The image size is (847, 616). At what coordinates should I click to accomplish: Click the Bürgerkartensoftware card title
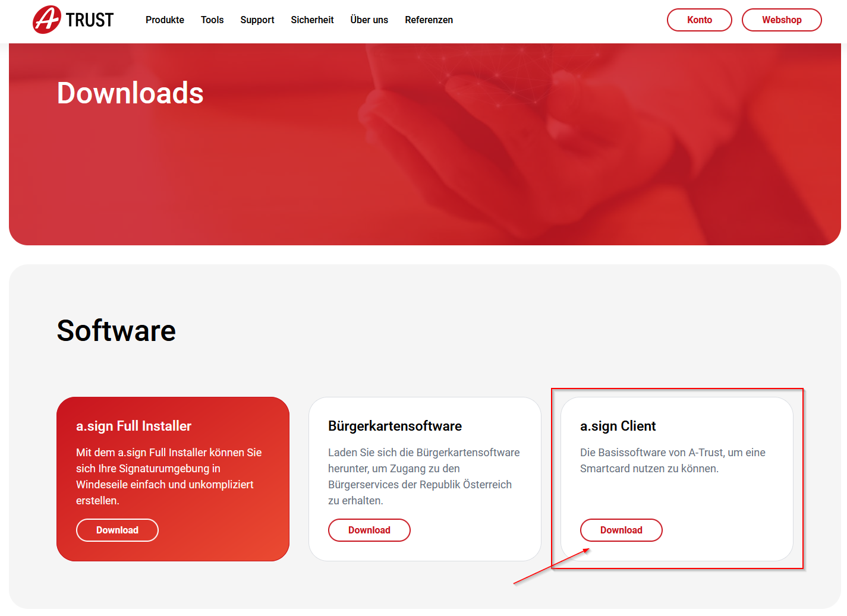pyautogui.click(x=395, y=426)
